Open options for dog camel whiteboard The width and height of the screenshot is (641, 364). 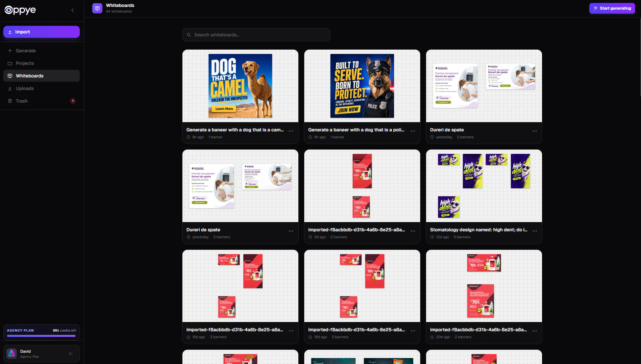coord(291,131)
